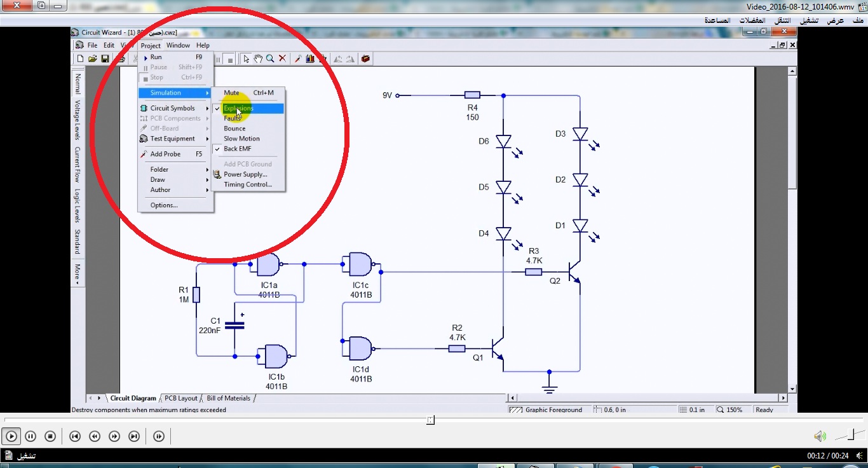Click the video seek position slider

(430, 420)
